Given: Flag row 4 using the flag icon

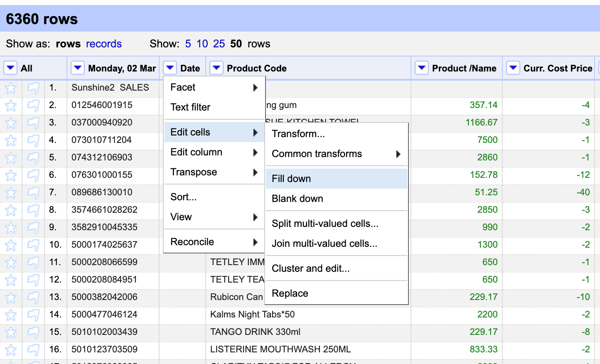Looking at the screenshot, I should (x=33, y=140).
